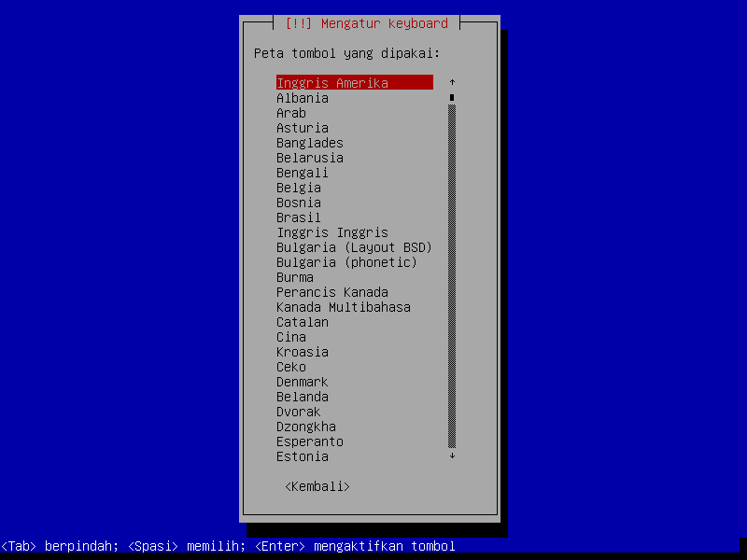Choose Estonia keyboard layout
Image resolution: width=747 pixels, height=560 pixels.
pos(303,456)
